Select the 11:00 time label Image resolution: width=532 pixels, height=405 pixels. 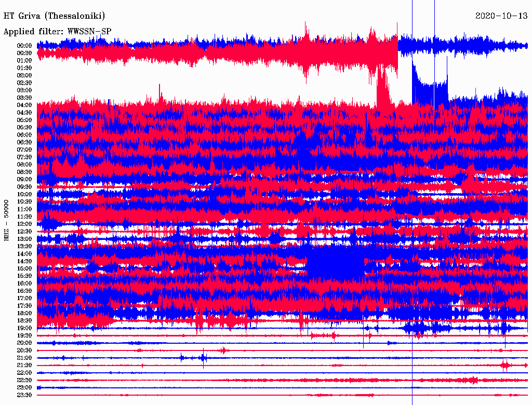(24, 209)
